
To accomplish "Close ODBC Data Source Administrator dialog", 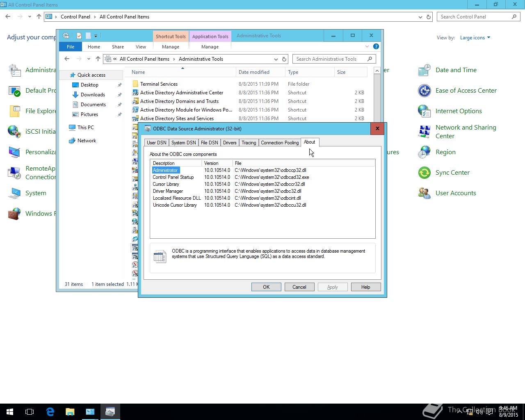I will coord(377,128).
